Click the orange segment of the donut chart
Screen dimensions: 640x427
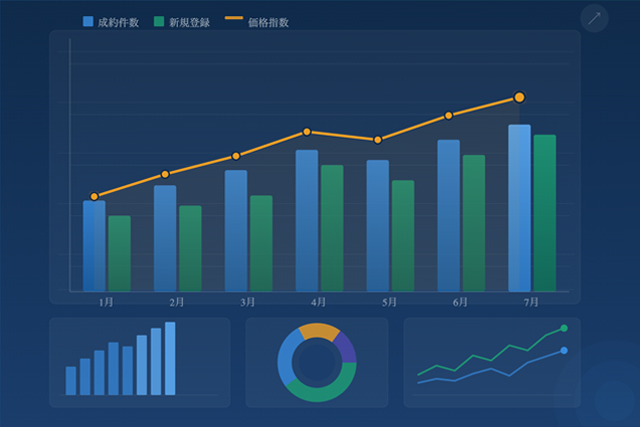point(319,331)
